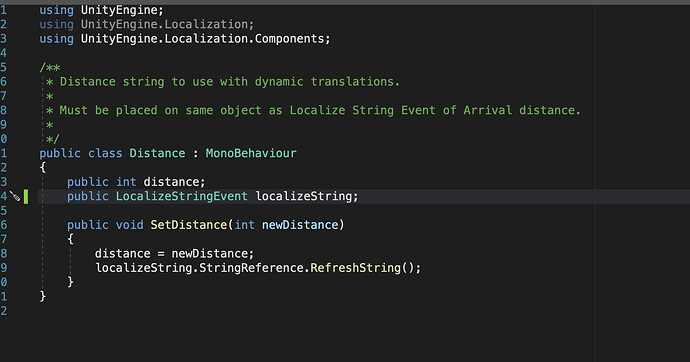Click the SetDistance method opening brace
The width and height of the screenshot is (690, 362).
(x=70, y=239)
